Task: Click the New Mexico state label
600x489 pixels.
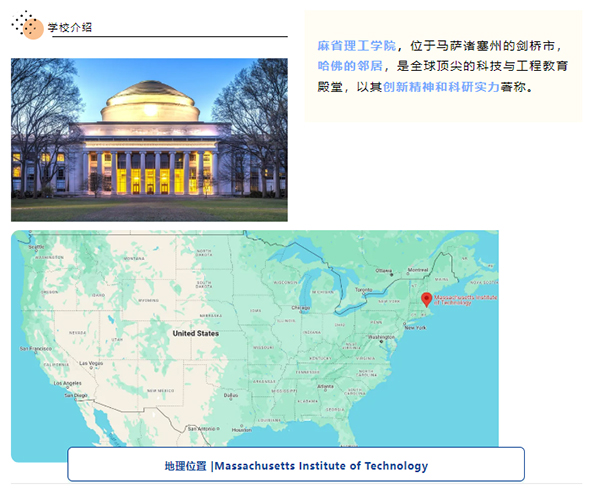Action: pos(161,391)
